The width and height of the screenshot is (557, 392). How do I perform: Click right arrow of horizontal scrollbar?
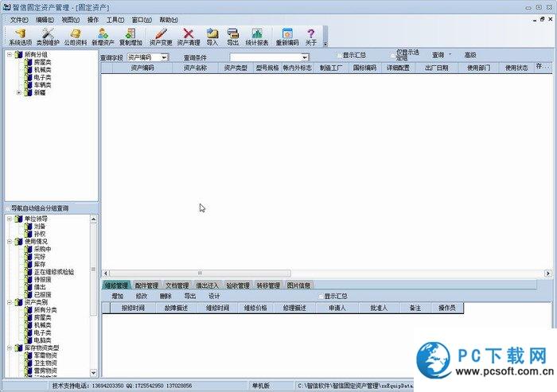click(x=547, y=273)
